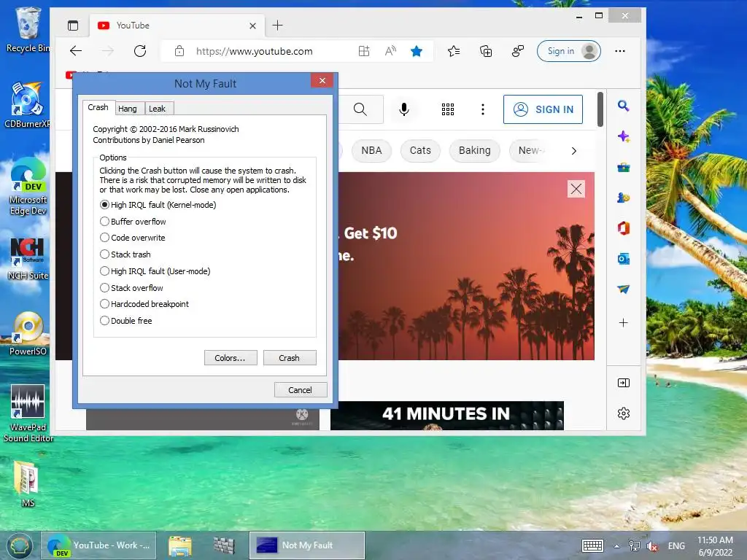Image resolution: width=747 pixels, height=560 pixels.
Task: Switch to the Hang tab
Action: point(127,109)
